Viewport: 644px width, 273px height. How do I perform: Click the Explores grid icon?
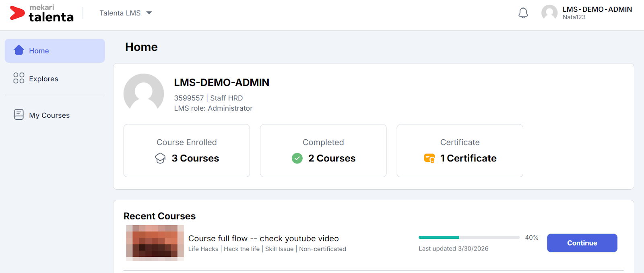coord(19,78)
